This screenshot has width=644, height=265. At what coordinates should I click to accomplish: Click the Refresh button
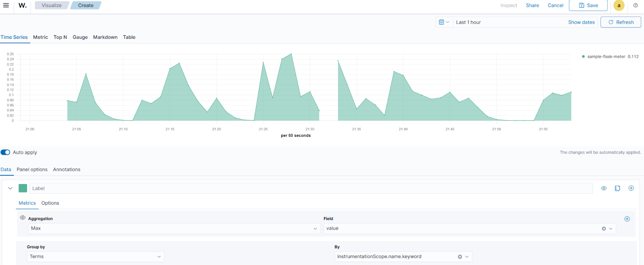[620, 22]
